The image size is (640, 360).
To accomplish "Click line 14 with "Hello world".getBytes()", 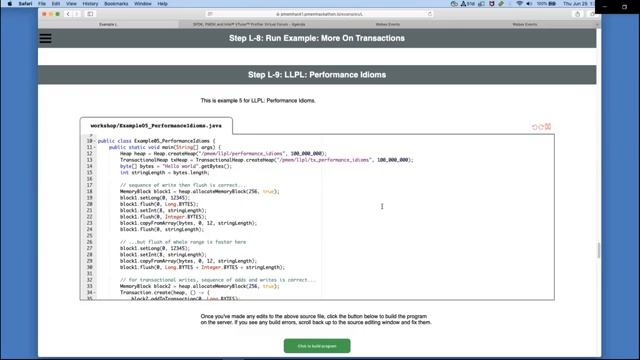I will [176, 167].
